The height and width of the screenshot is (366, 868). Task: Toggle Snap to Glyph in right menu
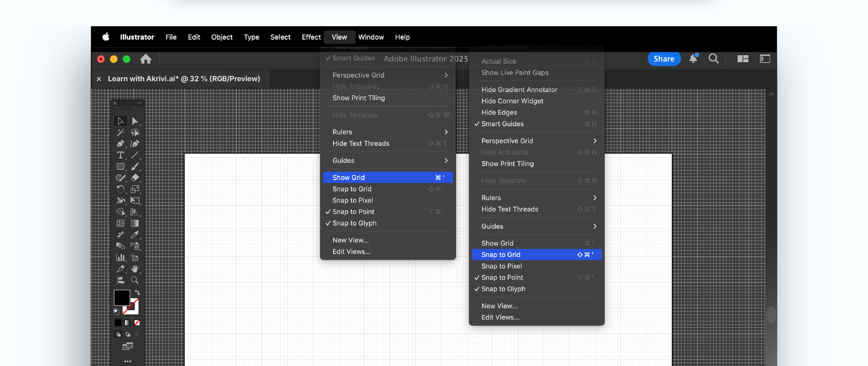click(536, 289)
